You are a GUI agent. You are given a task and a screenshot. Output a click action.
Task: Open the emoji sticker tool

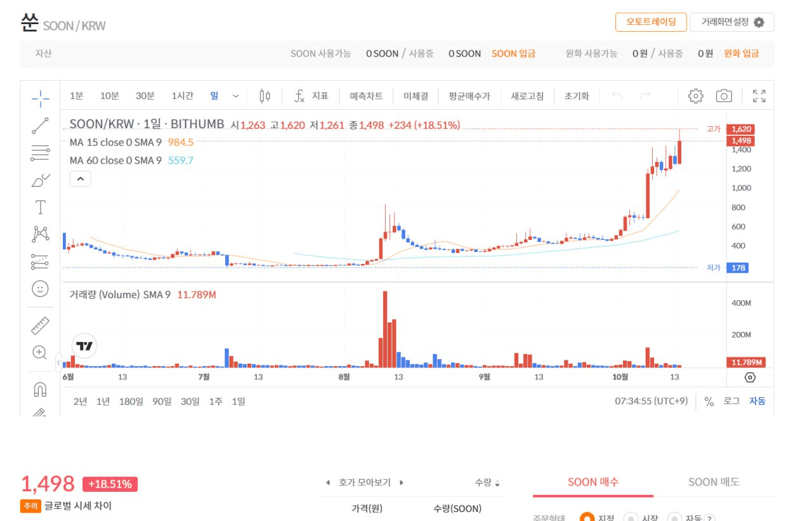(40, 289)
